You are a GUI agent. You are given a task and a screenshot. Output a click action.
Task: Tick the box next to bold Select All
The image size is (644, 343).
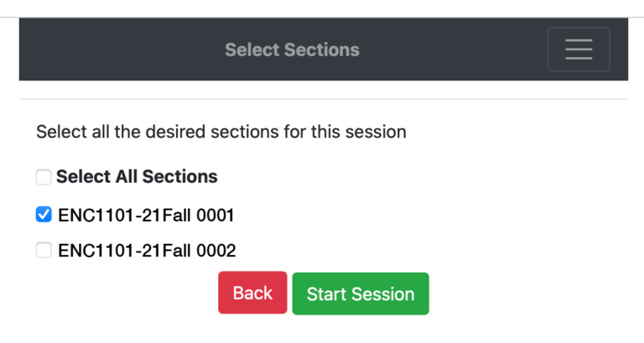coord(44,177)
